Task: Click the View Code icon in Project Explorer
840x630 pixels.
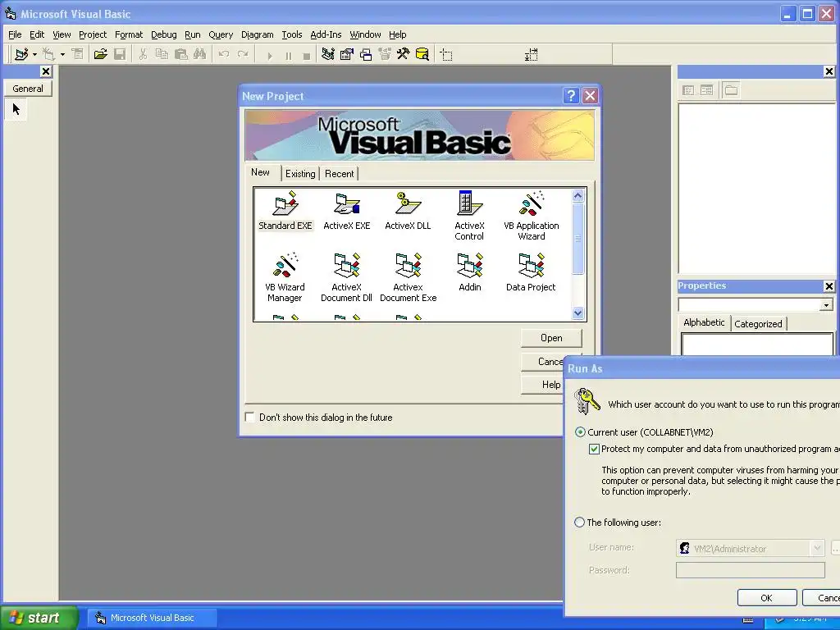Action: (688, 90)
